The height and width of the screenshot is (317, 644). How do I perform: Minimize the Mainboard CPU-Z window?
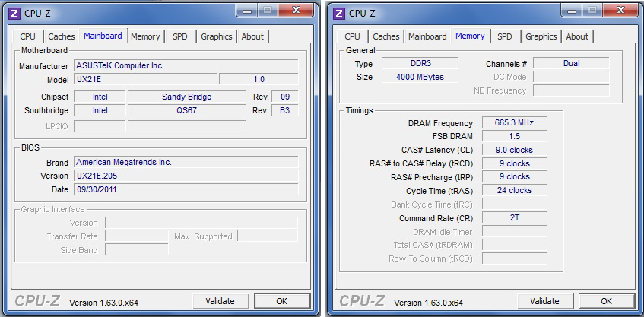point(247,11)
